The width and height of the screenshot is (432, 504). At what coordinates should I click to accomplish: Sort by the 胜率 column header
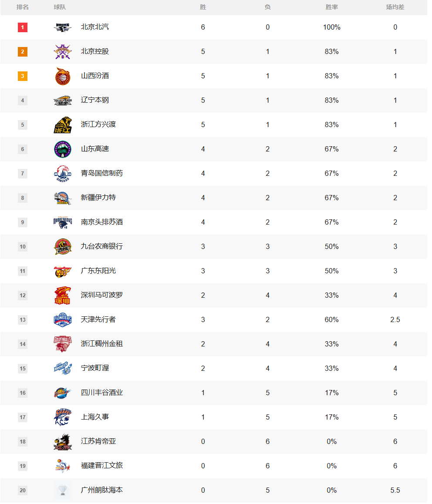pos(332,7)
